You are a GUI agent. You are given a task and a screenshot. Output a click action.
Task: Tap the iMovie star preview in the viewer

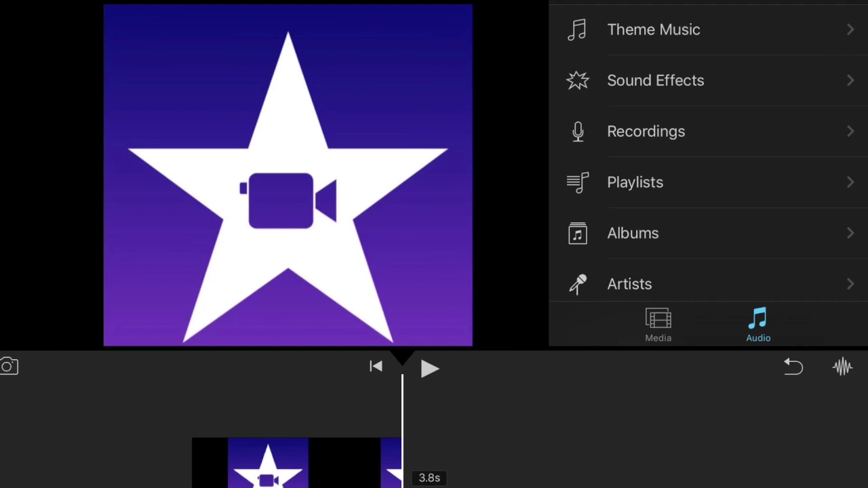tap(288, 175)
